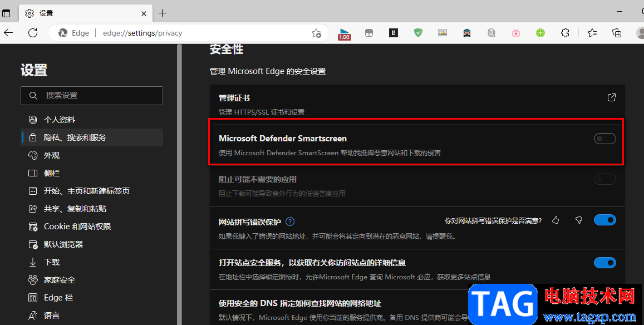Open Edge 栏 settings section
Screen dimensions: 644x325
pos(92,298)
